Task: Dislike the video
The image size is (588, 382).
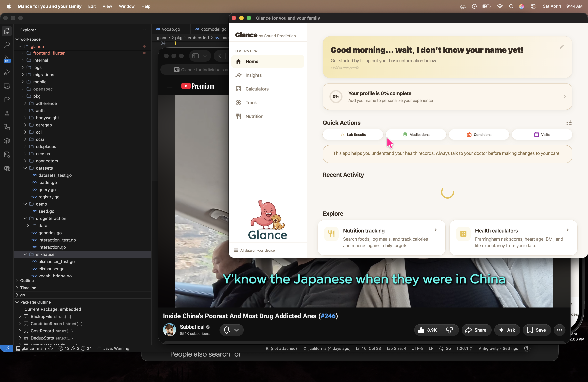Action: click(x=450, y=330)
